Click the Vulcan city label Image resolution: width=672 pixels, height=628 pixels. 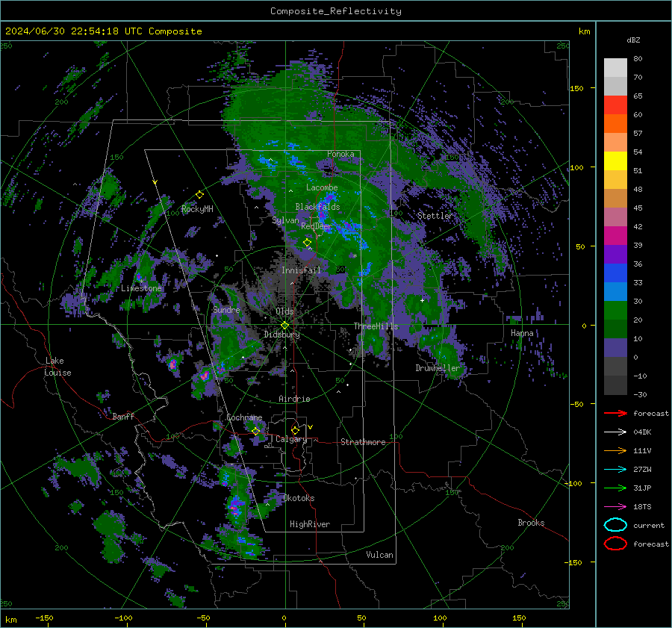coord(379,555)
